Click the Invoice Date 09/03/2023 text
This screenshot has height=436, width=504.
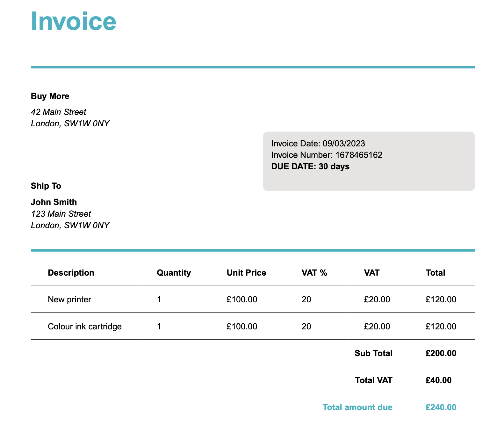(x=318, y=144)
